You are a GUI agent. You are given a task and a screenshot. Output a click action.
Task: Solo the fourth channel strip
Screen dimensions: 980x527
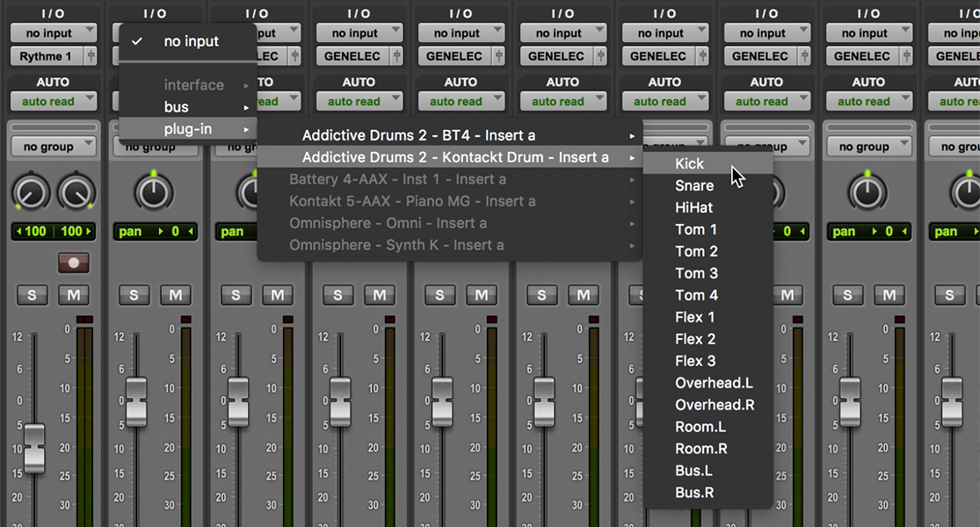pyautogui.click(x=338, y=295)
